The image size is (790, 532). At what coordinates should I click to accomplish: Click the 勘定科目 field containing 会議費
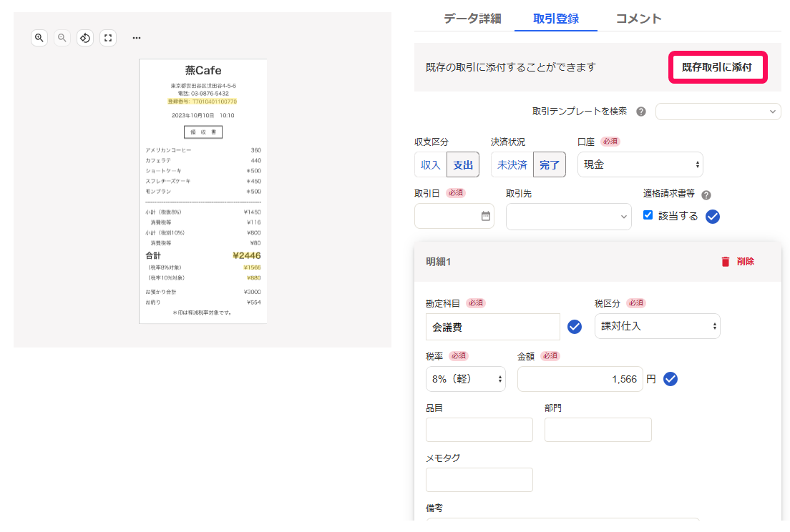pos(493,327)
